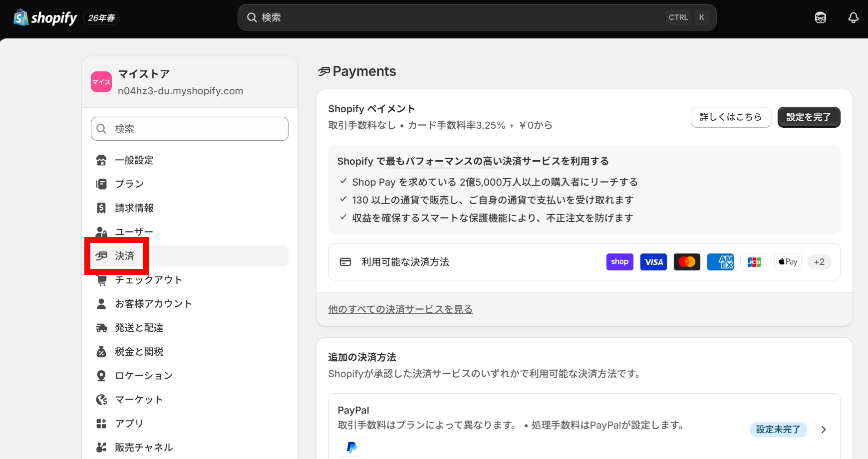
Task: Focus the top 検索 search bar
Action: tap(477, 17)
